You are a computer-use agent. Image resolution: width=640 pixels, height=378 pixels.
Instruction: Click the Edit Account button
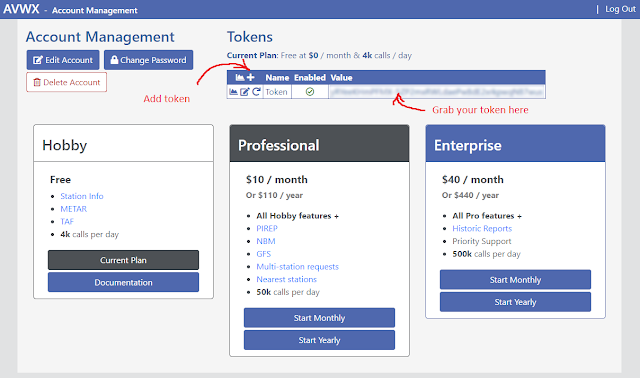point(63,60)
